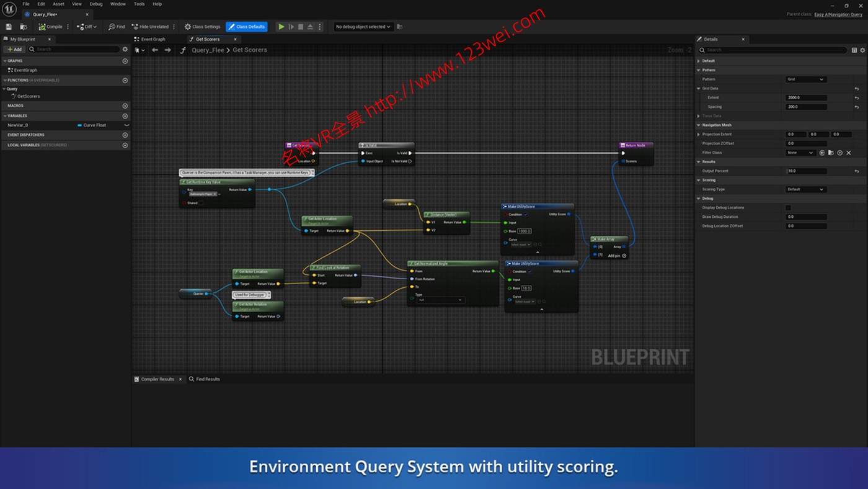Click the Output Percent value field
Screen dimensions: 868x489
806,171
